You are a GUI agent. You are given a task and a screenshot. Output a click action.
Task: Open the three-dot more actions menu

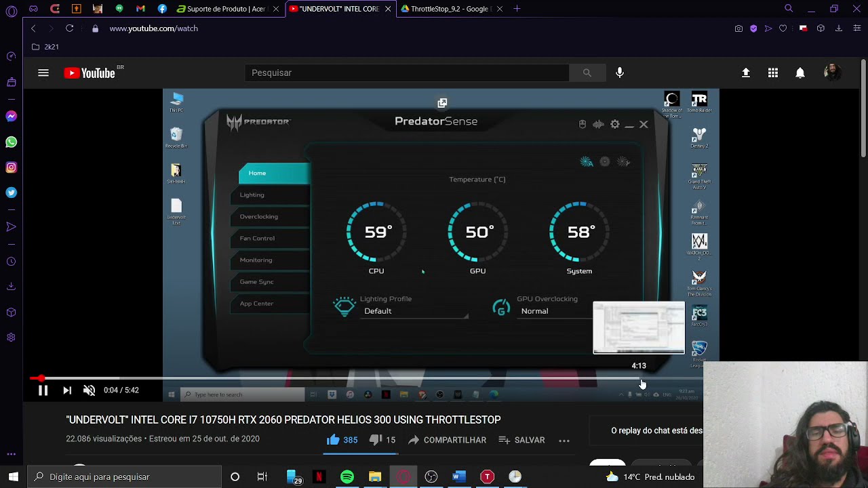point(564,441)
